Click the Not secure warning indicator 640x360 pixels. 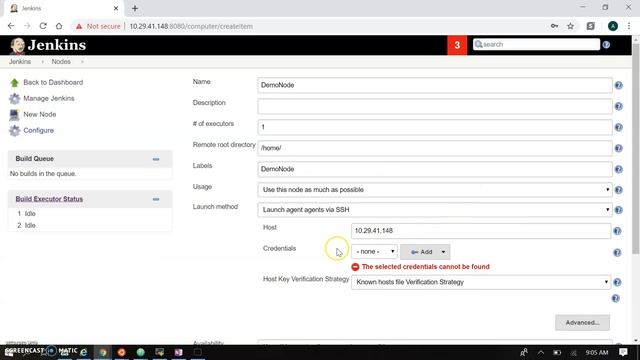98,26
